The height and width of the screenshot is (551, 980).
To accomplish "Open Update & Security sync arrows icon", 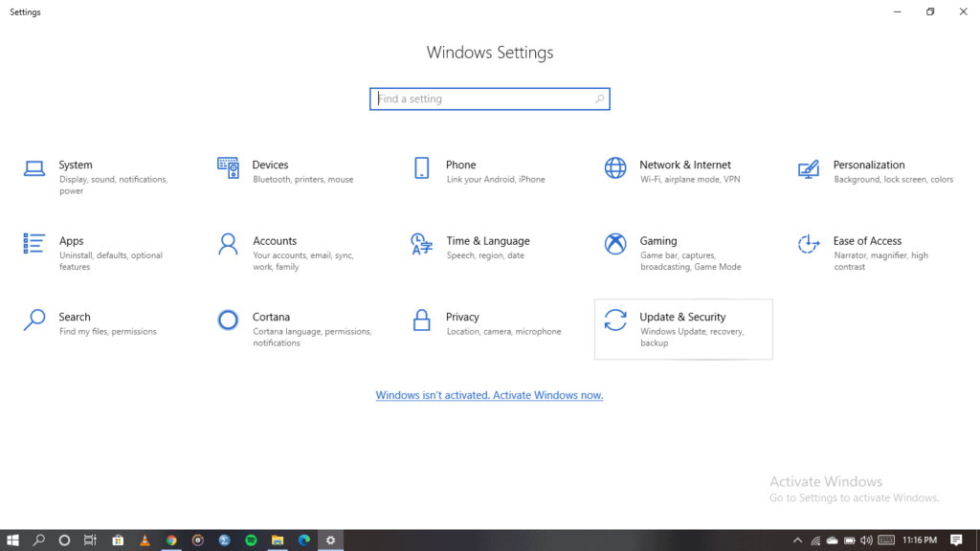I will tap(615, 320).
